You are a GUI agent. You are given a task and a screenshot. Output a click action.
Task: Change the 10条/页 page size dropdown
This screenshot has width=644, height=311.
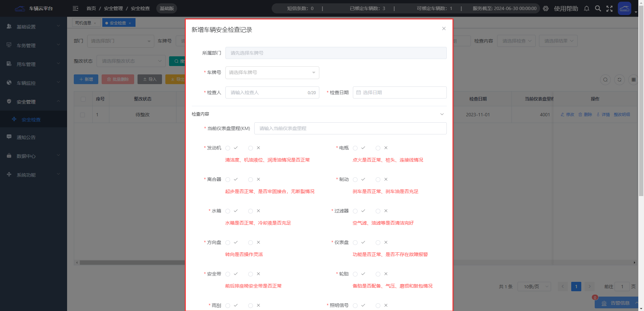[x=534, y=287]
